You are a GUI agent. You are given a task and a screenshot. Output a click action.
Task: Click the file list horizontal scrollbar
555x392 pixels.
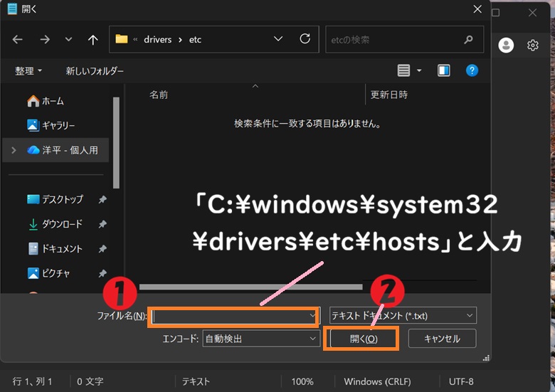click(x=251, y=287)
